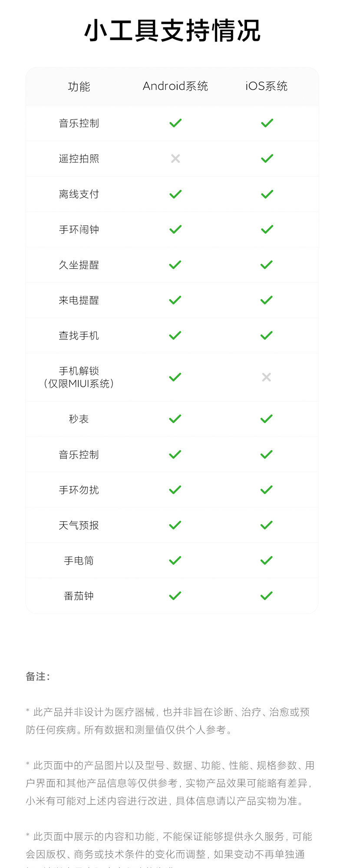Select the Android checkmark in the 离线支付 row
Image resolution: width=343 pixels, height=868 pixels.
tap(175, 194)
